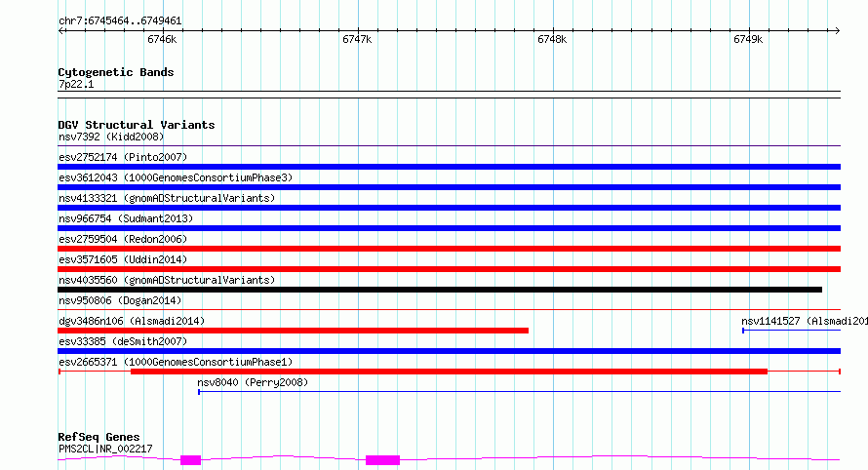The height and width of the screenshot is (470, 868).
Task: Click the 6747k ruler mark
Action: [x=357, y=39]
